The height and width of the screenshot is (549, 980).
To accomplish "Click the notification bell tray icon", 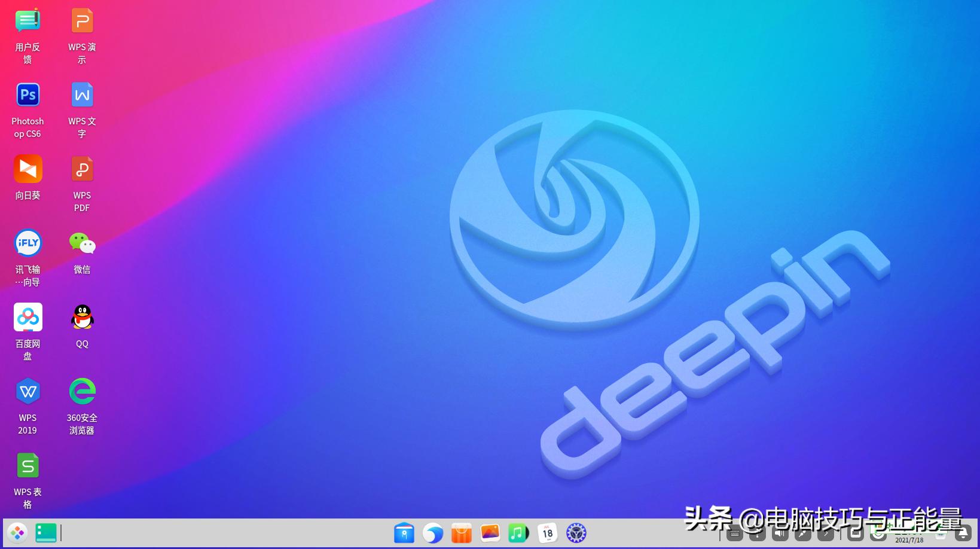I will click(x=963, y=533).
